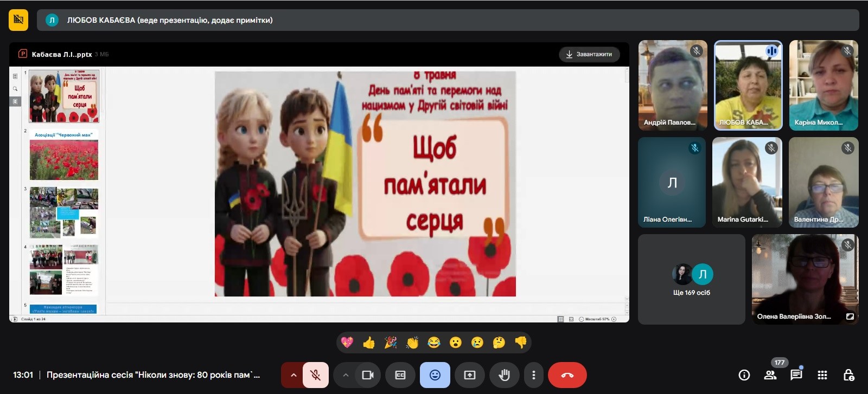Unmute the microphone button
Viewport: 868px width, 394px height.
[316, 375]
